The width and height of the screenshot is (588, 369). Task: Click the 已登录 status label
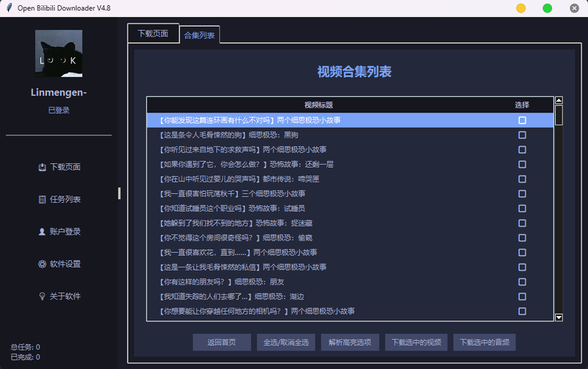[59, 110]
